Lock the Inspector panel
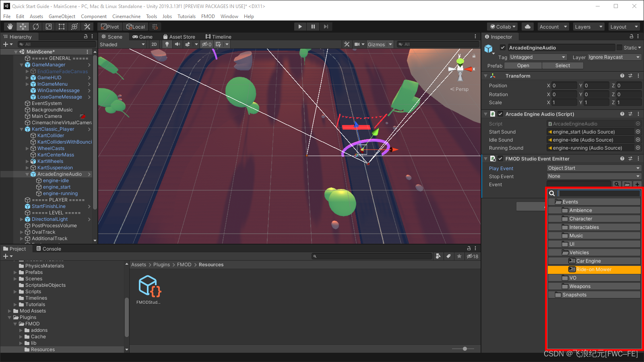Image resolution: width=644 pixels, height=362 pixels. (x=632, y=36)
